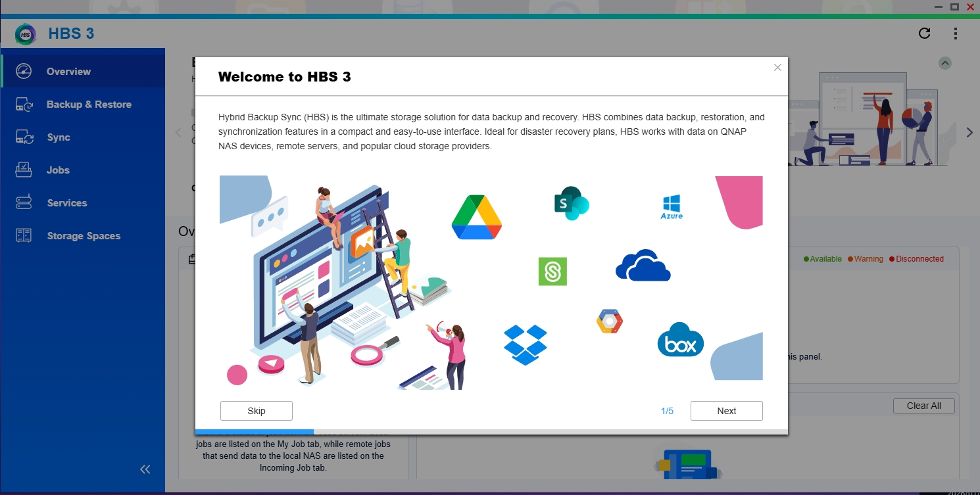Click the Box cloud logo
This screenshot has width=980, height=495.
(x=681, y=340)
